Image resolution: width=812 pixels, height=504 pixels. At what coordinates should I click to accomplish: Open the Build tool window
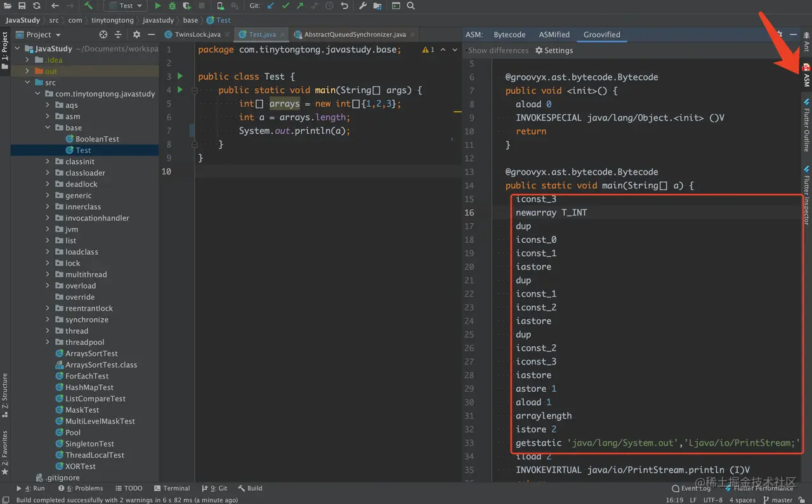(251, 488)
